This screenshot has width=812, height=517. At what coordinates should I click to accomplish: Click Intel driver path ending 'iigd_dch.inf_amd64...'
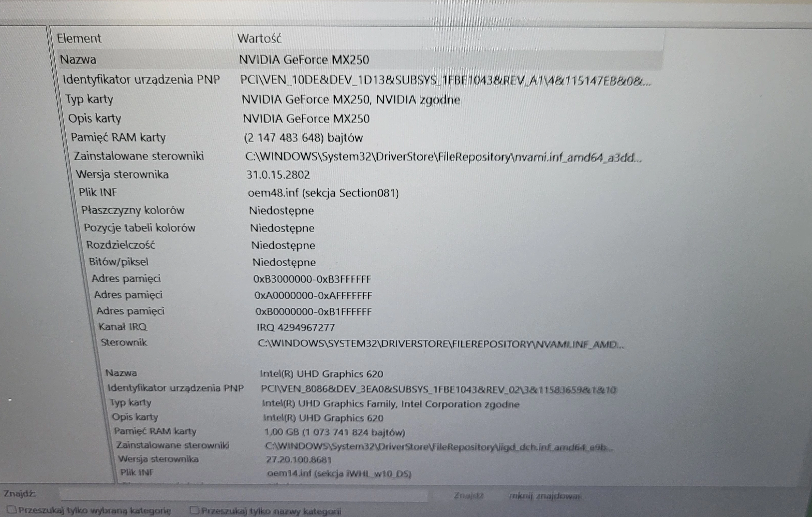439,447
